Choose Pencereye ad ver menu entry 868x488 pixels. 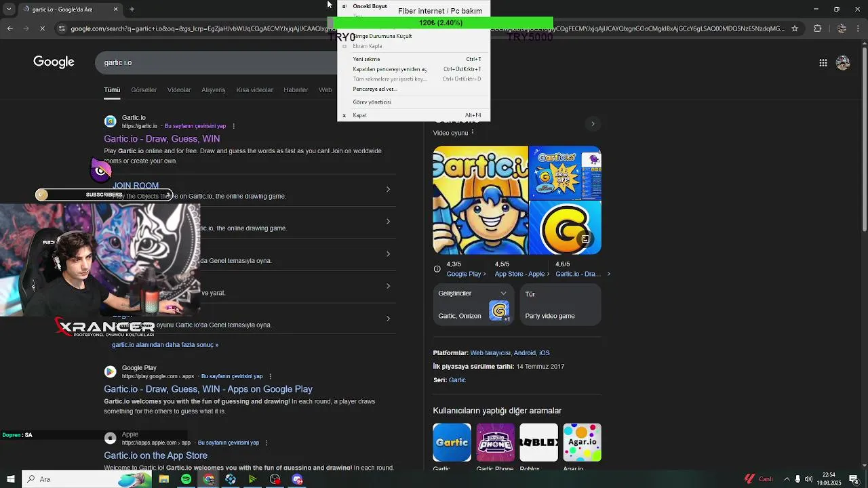click(x=414, y=89)
